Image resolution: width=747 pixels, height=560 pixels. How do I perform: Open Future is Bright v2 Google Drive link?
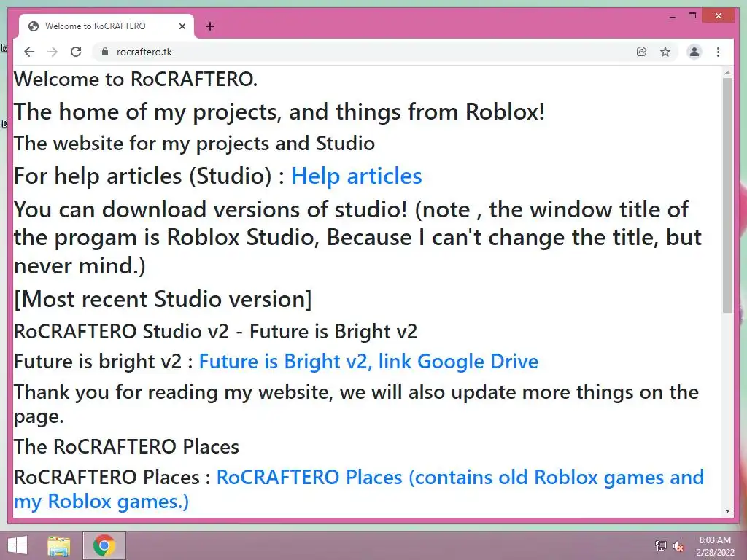pyautogui.click(x=368, y=361)
